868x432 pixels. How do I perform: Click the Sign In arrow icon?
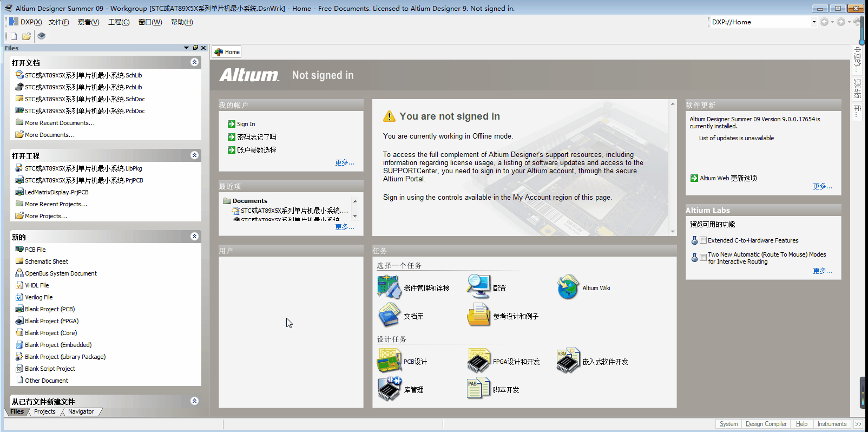point(232,124)
